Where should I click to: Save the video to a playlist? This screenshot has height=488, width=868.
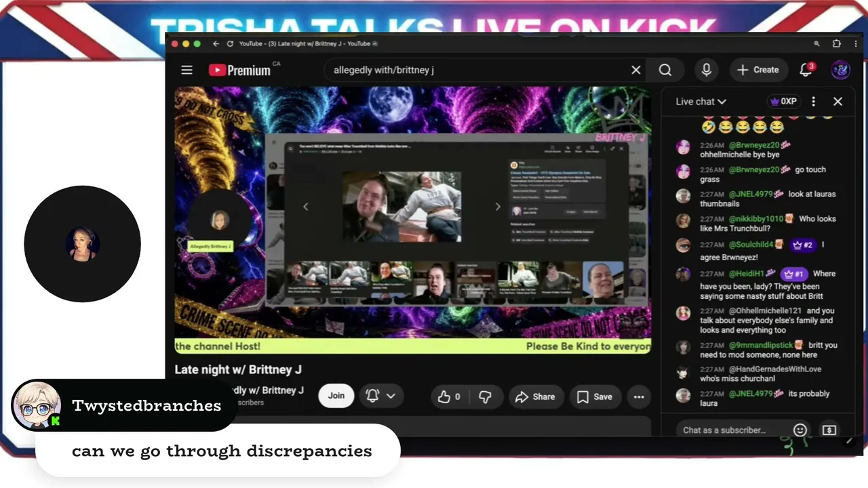(595, 396)
